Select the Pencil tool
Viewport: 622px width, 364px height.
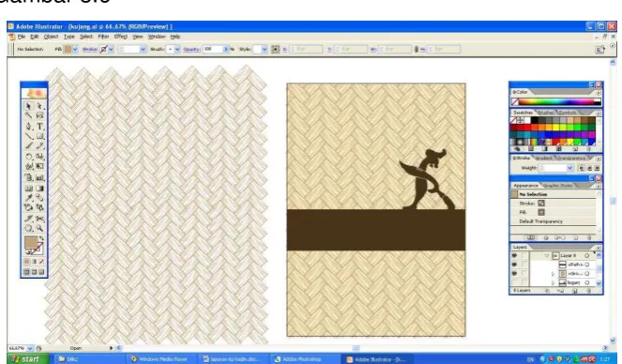click(x=39, y=145)
